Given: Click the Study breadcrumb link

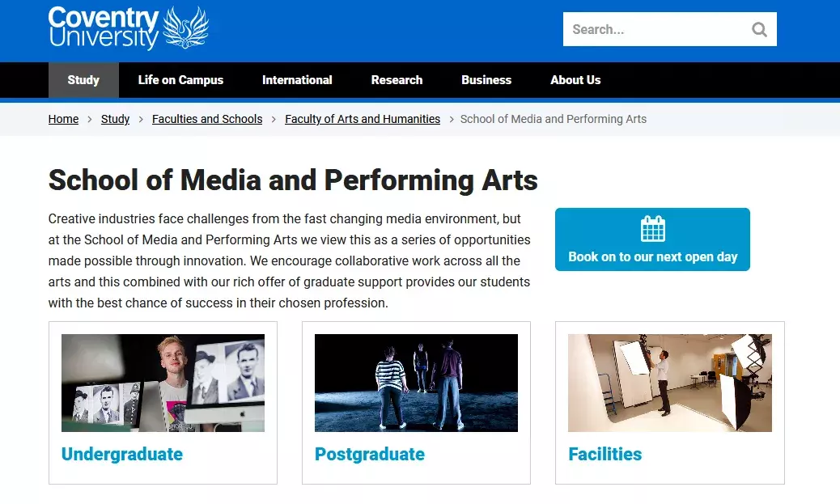Looking at the screenshot, I should [115, 119].
